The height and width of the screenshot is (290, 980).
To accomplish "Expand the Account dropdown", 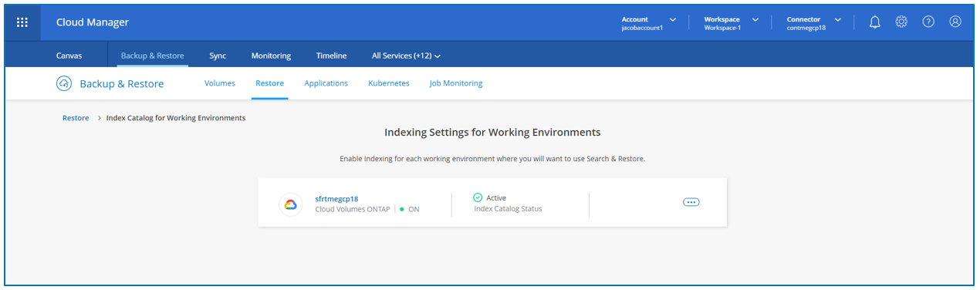I will (649, 23).
